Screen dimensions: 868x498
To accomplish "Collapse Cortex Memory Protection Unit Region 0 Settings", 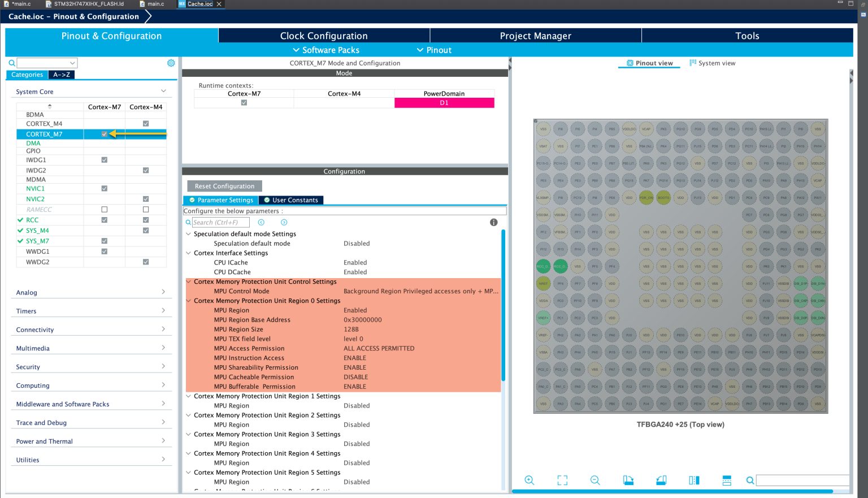I will tap(189, 301).
